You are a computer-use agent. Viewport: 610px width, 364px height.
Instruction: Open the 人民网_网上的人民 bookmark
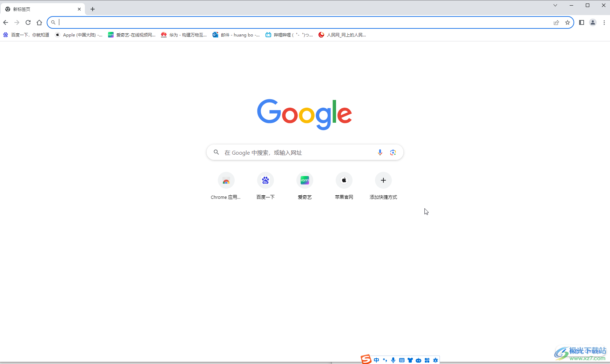click(x=342, y=35)
